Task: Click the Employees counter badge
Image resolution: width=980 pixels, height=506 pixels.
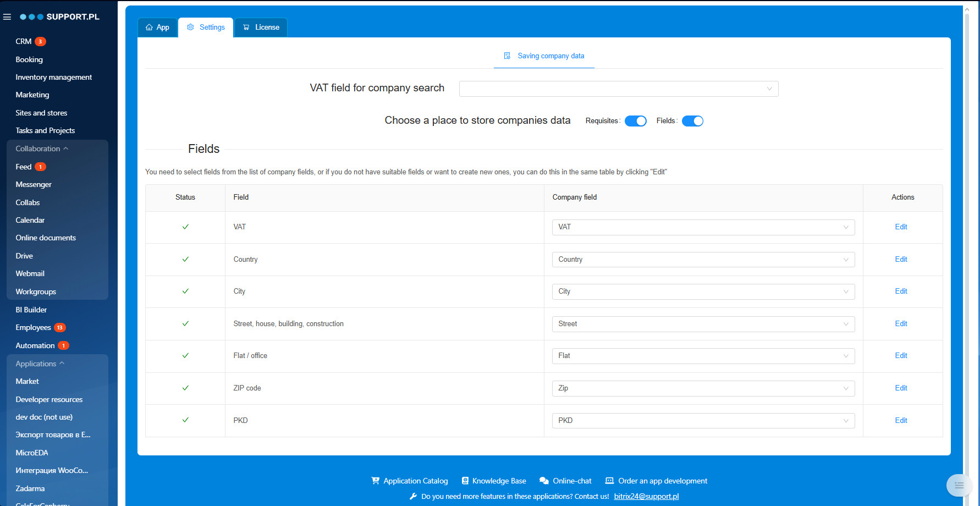Action: (59, 328)
